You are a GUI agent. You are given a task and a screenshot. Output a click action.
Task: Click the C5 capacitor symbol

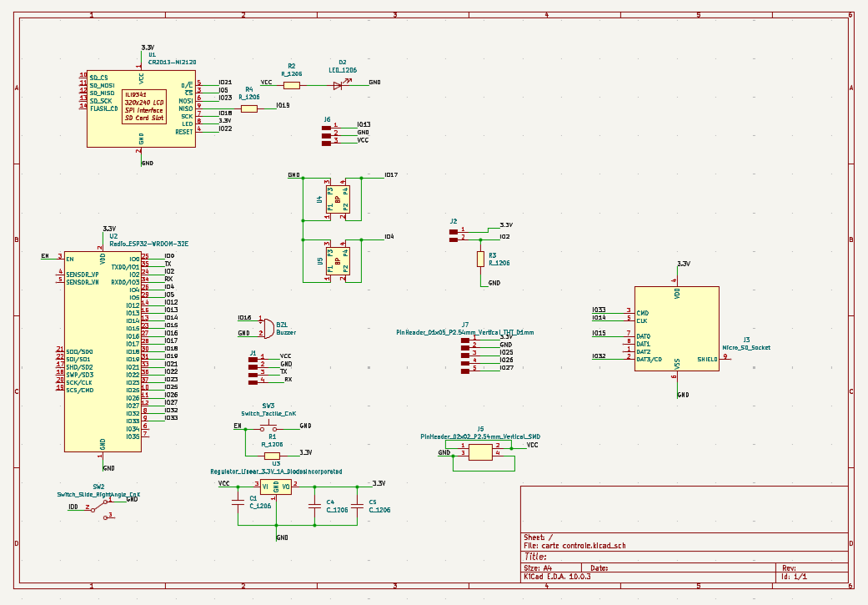click(357, 506)
